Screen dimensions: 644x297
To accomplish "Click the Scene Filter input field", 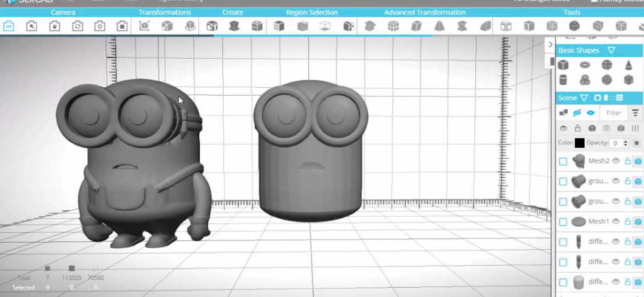I will pos(614,113).
